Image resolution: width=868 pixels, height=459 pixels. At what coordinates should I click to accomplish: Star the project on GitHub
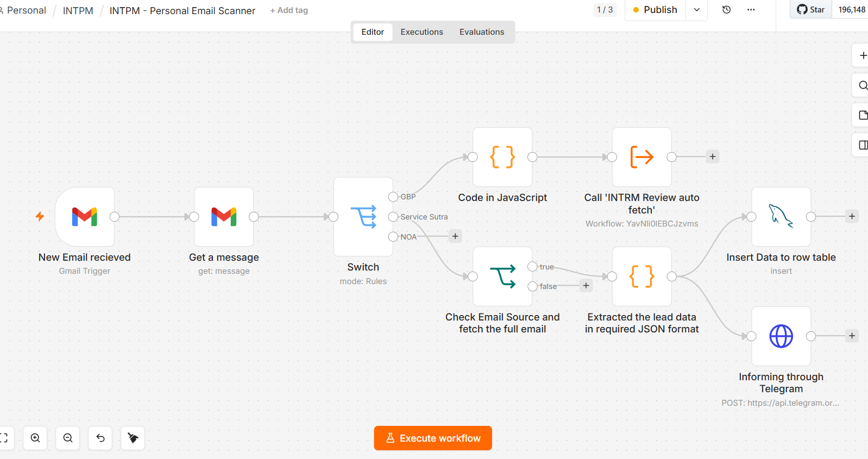(811, 10)
